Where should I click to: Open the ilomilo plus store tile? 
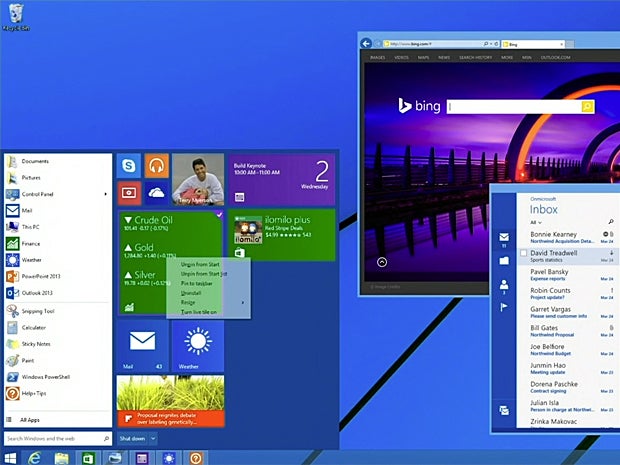click(282, 235)
